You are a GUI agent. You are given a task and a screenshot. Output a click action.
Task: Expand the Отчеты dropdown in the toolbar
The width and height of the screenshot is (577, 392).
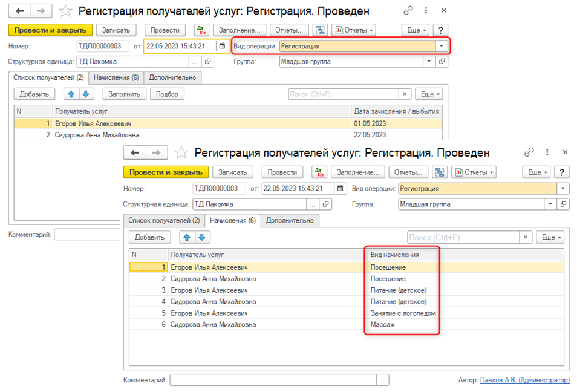click(474, 172)
